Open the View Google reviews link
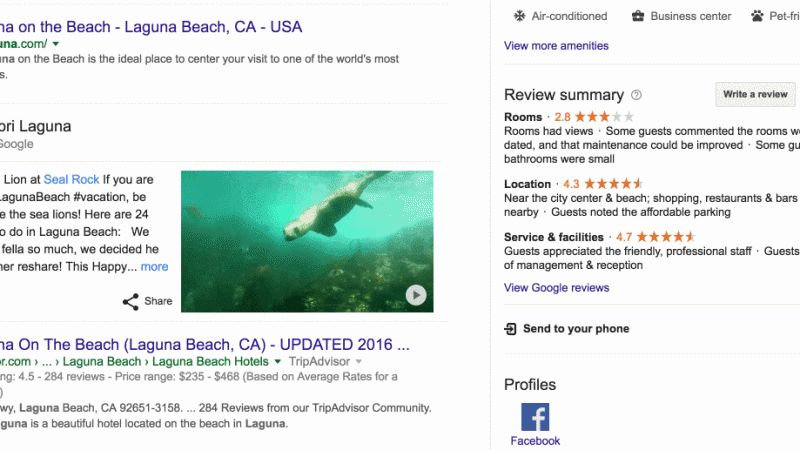800x450 pixels. (x=556, y=288)
